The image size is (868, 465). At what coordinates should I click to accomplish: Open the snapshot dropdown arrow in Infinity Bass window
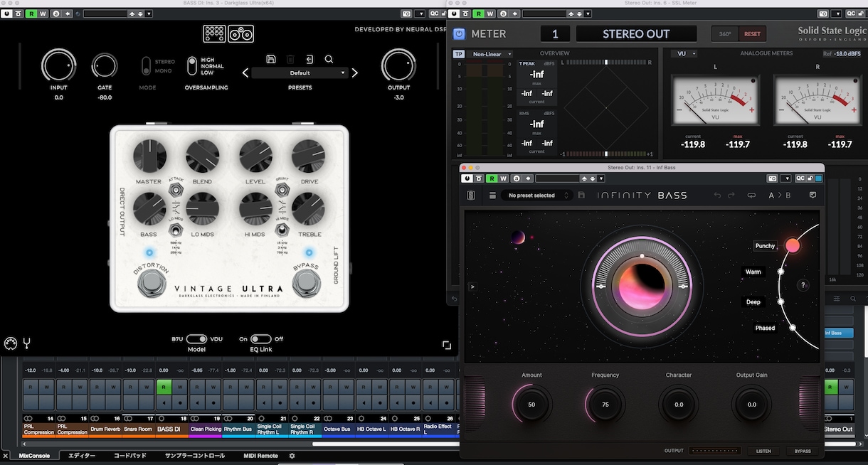point(785,178)
